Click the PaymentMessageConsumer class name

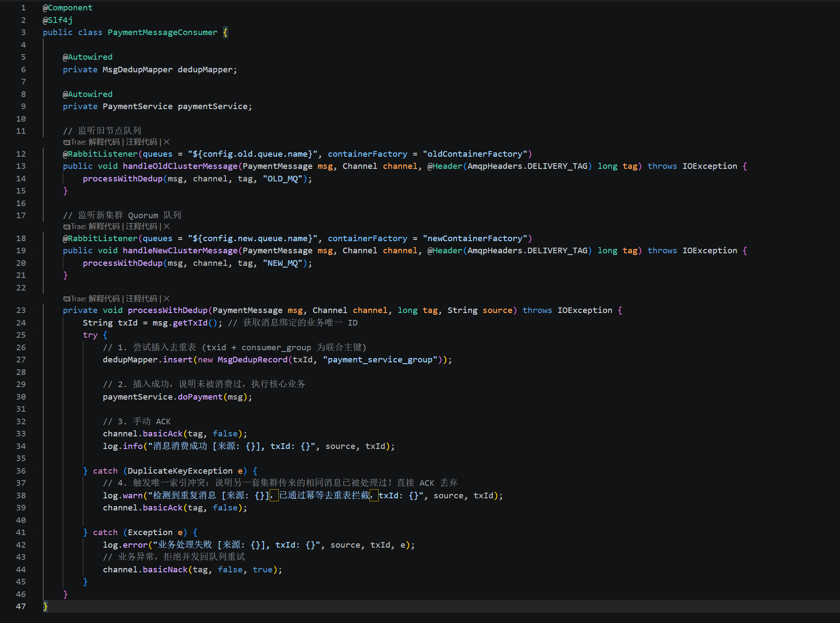click(x=162, y=32)
